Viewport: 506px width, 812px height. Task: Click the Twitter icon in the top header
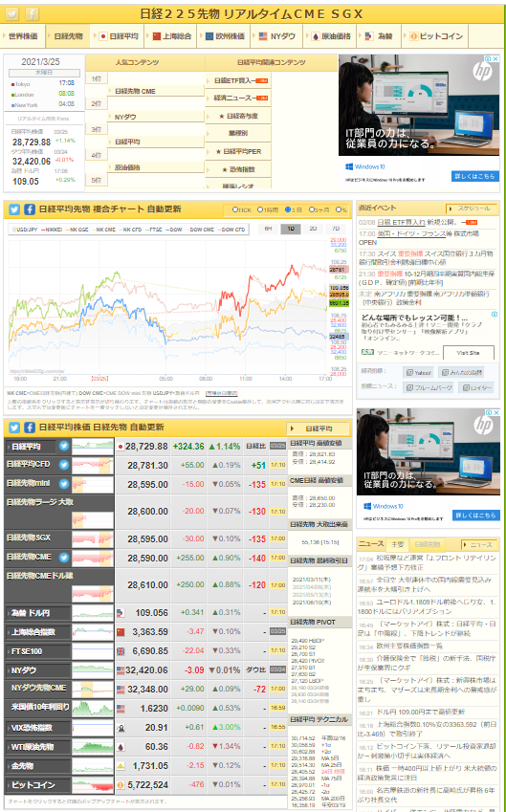pos(13,14)
